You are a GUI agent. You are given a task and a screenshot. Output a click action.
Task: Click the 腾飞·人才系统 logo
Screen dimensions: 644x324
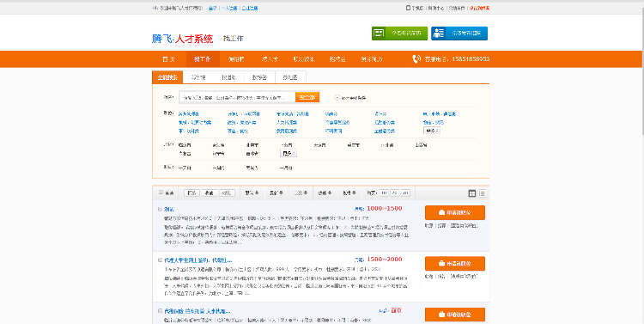(182, 39)
